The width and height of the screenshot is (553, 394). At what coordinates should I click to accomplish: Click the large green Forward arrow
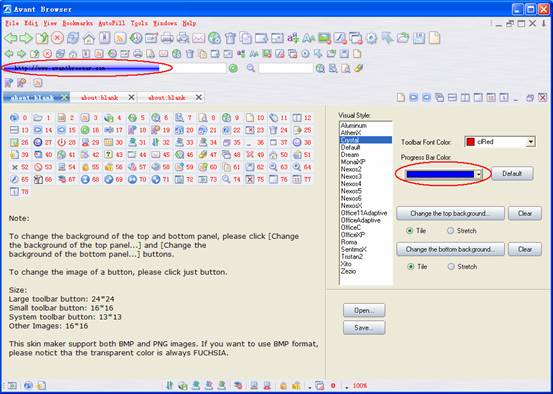tap(25, 38)
